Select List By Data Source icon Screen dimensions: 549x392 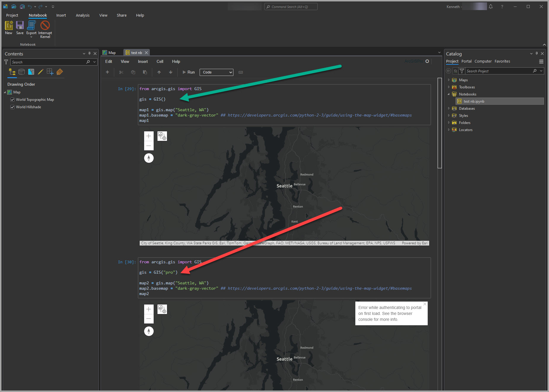pyautogui.click(x=21, y=72)
